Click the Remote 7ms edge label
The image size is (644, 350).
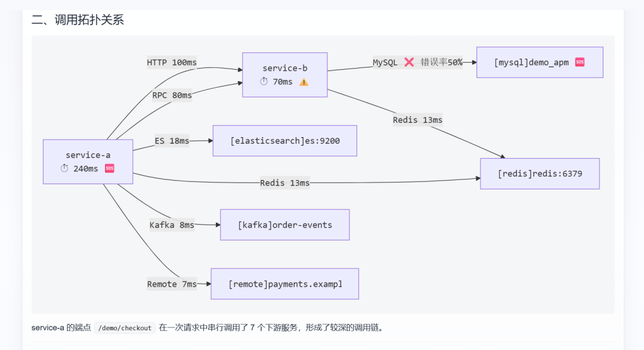pos(172,284)
